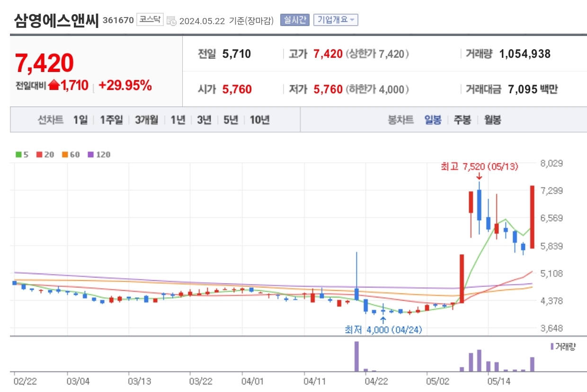Click the stock code 361670
Image resolution: width=587 pixels, height=392 pixels.
[x=118, y=20]
